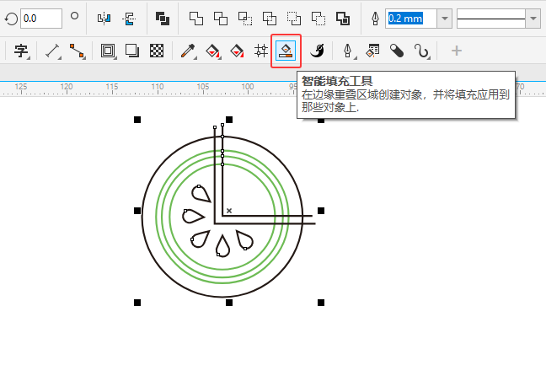Image resolution: width=546 pixels, height=392 pixels.
Task: Select the Color eyedropper tool
Action: 189,51
